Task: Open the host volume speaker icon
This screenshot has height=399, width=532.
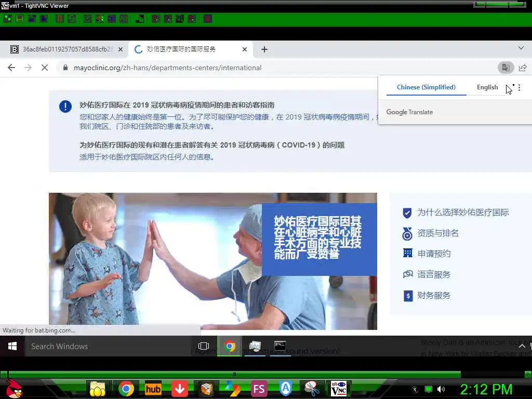Action: pos(441,389)
